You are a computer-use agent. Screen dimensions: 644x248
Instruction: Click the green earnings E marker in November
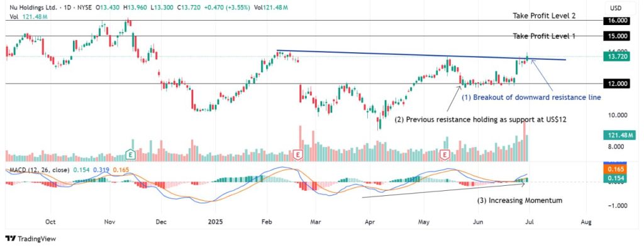[x=131, y=154]
